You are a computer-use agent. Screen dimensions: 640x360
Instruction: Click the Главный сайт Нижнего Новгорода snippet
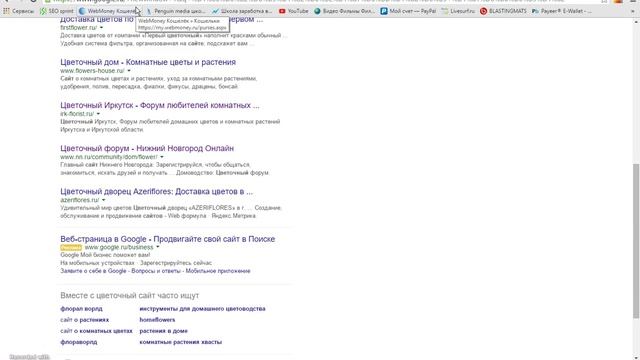click(165, 169)
